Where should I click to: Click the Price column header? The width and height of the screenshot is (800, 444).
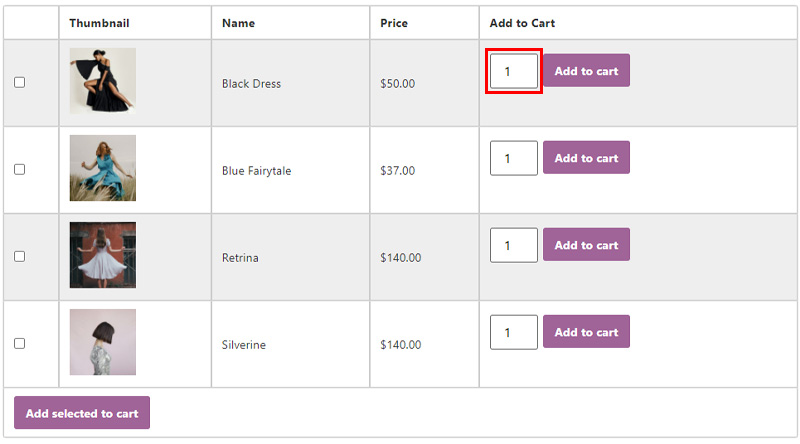tap(394, 23)
